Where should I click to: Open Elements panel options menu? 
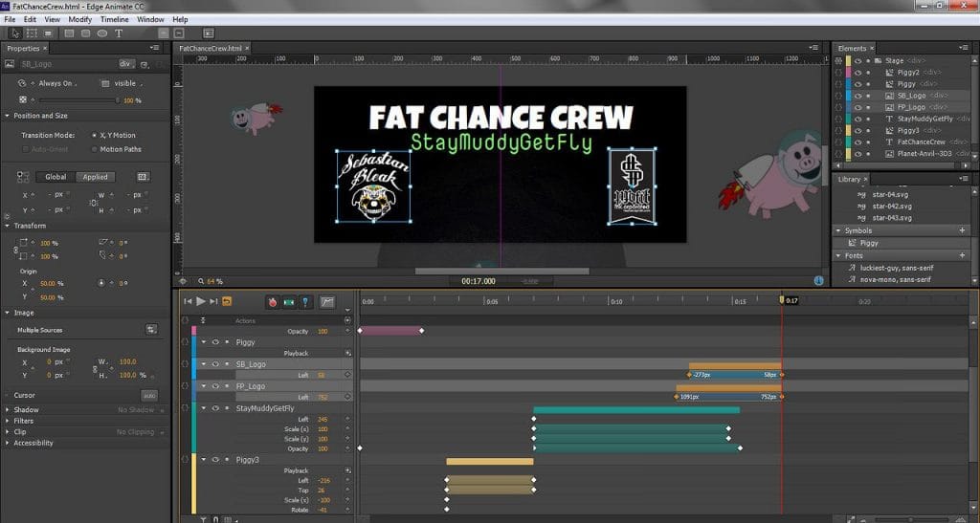click(963, 48)
